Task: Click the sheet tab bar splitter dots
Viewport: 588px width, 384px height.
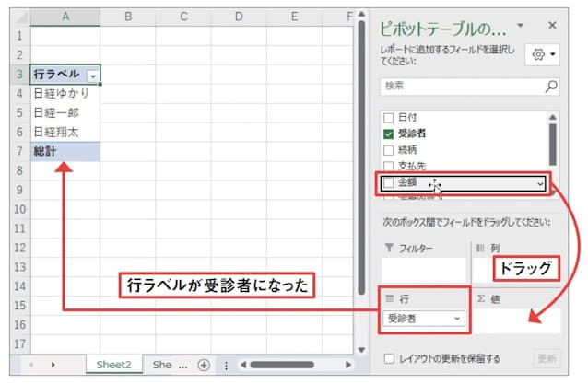Action: click(226, 366)
